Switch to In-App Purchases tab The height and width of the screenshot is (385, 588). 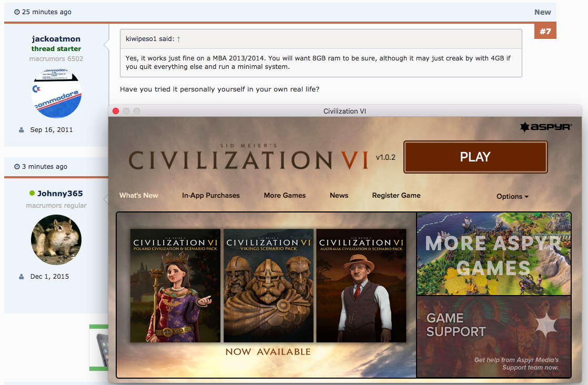tap(211, 195)
